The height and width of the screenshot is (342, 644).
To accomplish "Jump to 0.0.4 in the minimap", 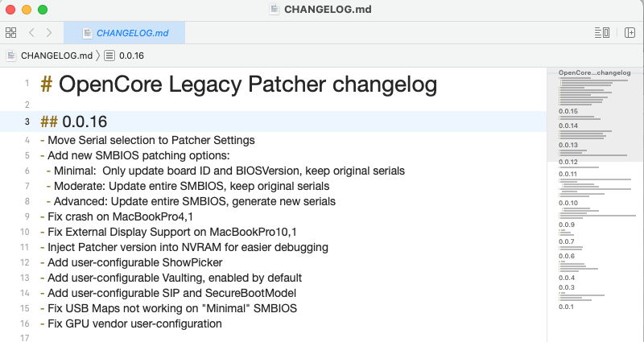I will (567, 278).
